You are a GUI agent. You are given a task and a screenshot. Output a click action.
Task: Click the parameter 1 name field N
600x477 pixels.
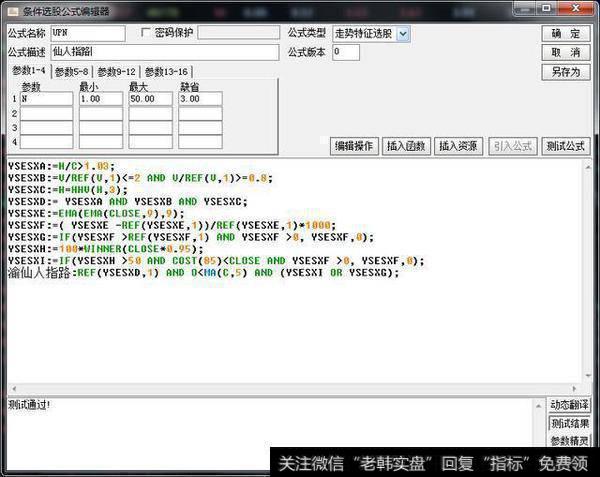click(x=46, y=99)
